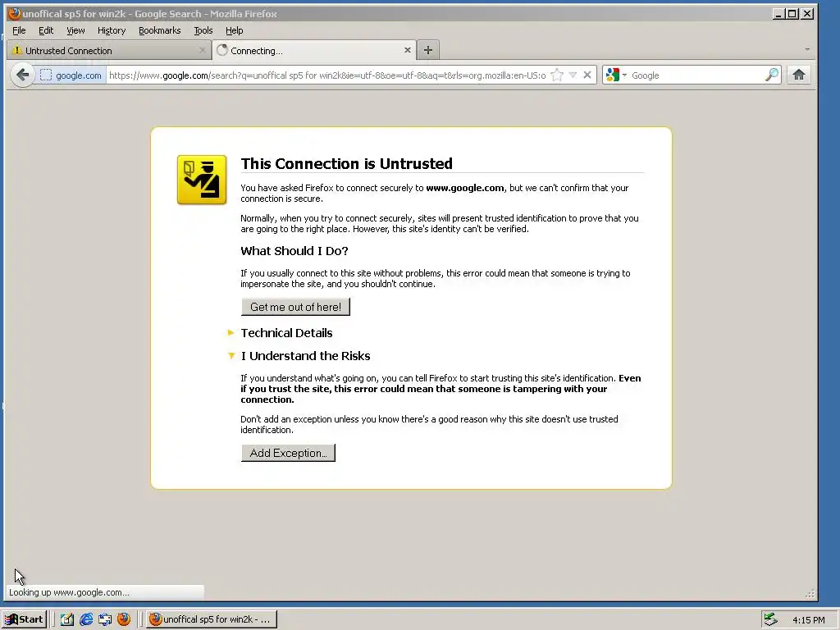Click the address bar URL field
This screenshot has width=840, height=630.
(x=326, y=75)
